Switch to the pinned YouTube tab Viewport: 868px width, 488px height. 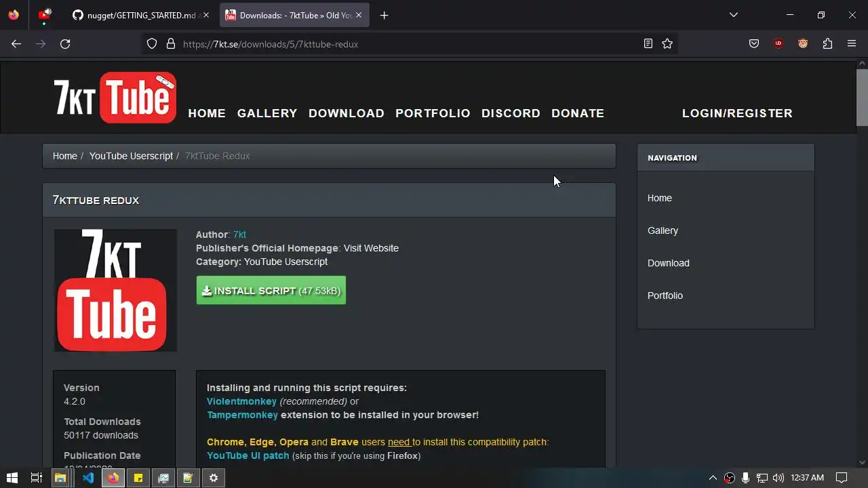point(45,15)
